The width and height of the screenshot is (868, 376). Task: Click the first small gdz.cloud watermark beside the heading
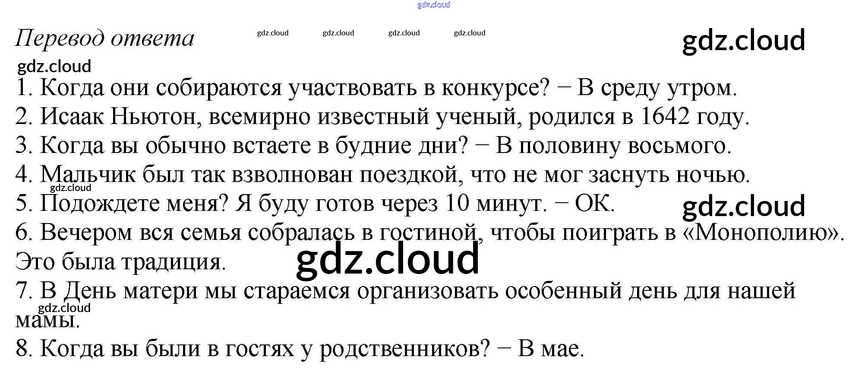(272, 33)
